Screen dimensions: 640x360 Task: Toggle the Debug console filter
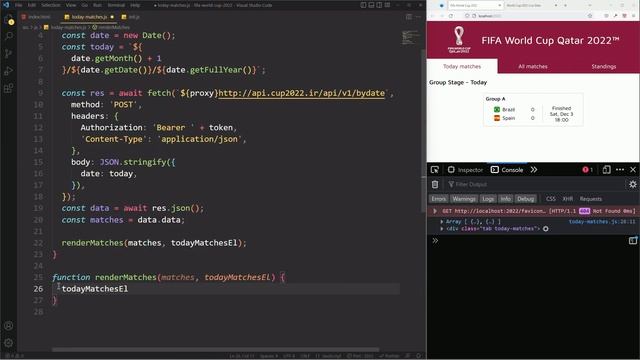tap(526, 199)
